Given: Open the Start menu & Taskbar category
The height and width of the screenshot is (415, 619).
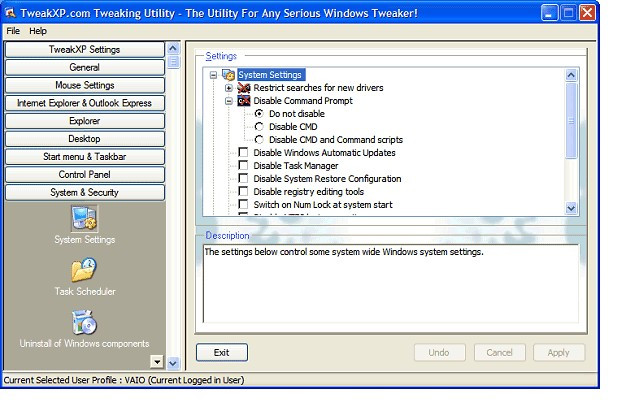Looking at the screenshot, I should [x=84, y=157].
